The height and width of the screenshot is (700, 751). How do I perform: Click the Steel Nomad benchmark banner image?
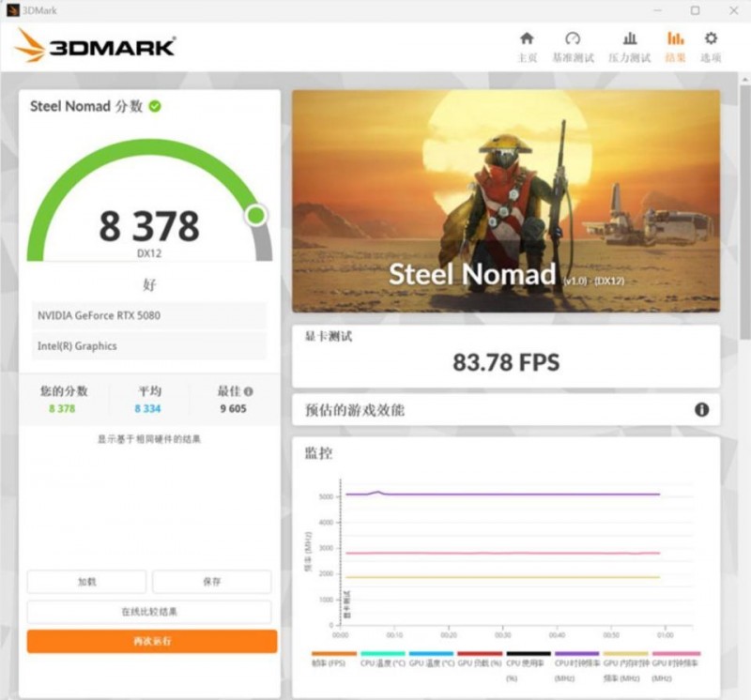[x=506, y=201]
